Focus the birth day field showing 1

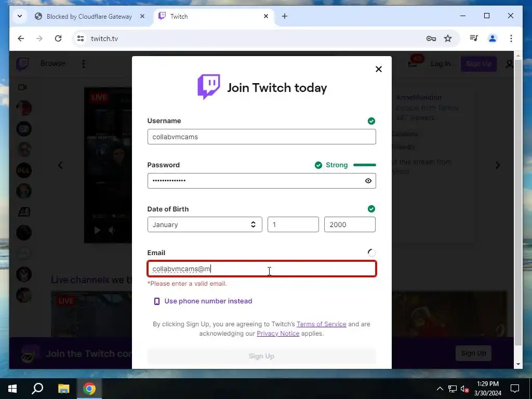click(x=293, y=224)
